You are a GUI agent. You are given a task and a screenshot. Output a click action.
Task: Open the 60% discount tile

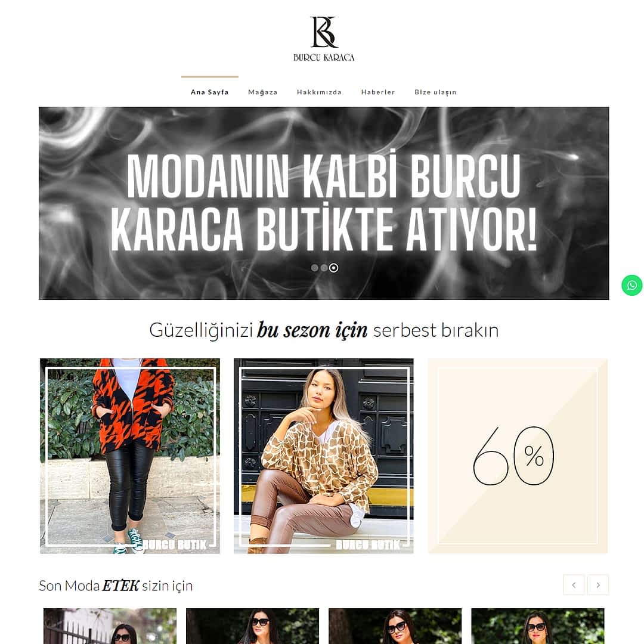tap(518, 456)
